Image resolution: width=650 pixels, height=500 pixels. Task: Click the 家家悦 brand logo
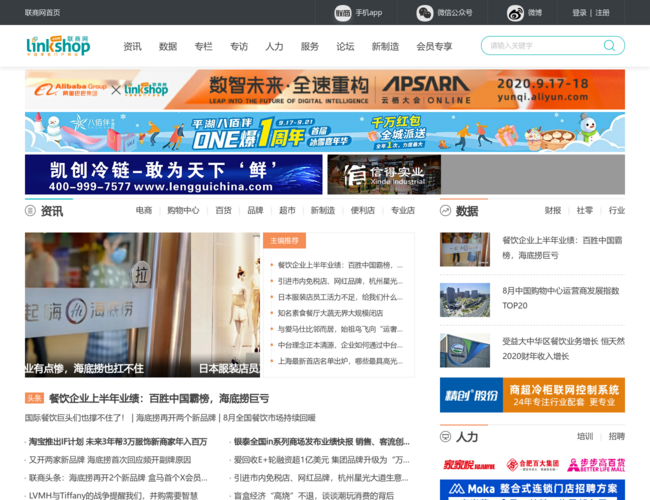(x=469, y=465)
